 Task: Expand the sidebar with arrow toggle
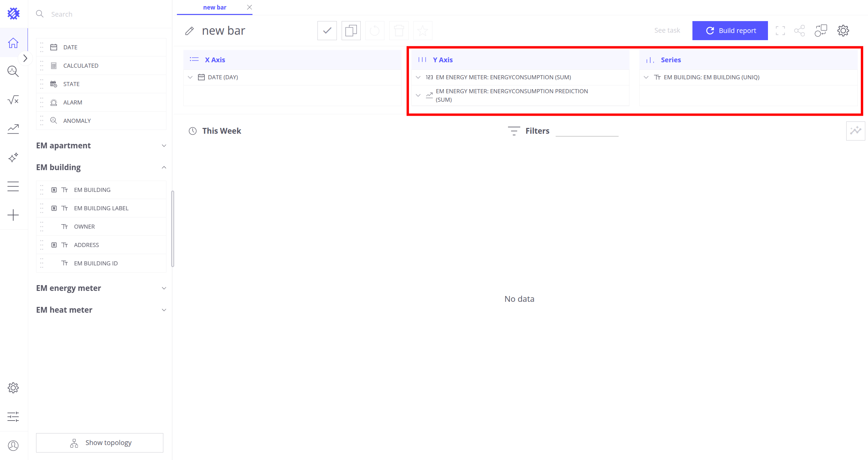pos(25,58)
